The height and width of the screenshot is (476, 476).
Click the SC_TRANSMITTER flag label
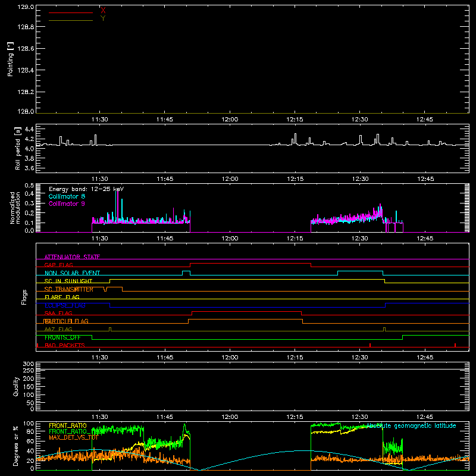tap(69, 289)
